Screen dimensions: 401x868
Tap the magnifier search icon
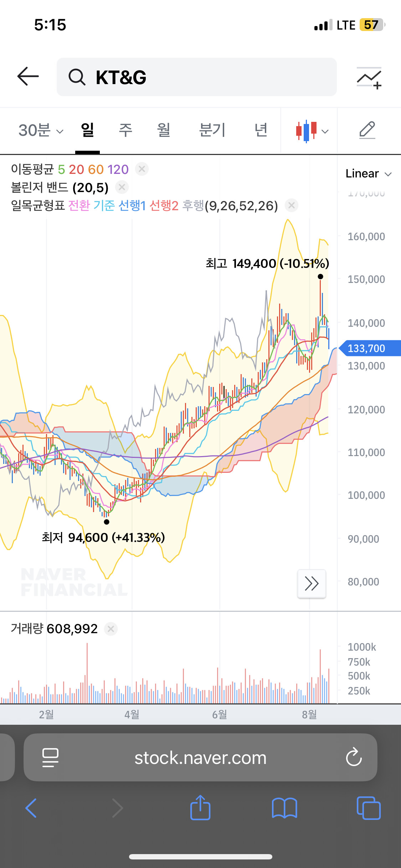tap(77, 77)
